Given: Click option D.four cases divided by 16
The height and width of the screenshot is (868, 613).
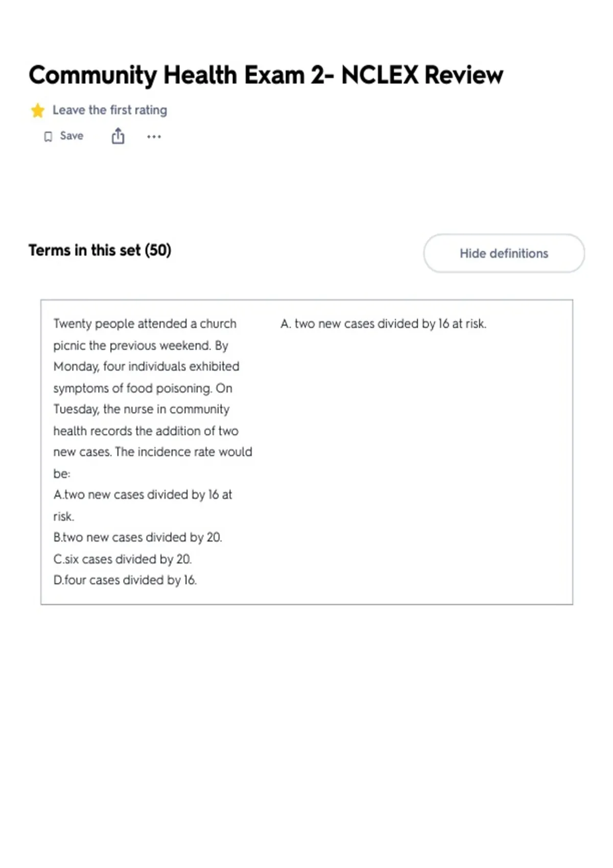Looking at the screenshot, I should point(125,580).
